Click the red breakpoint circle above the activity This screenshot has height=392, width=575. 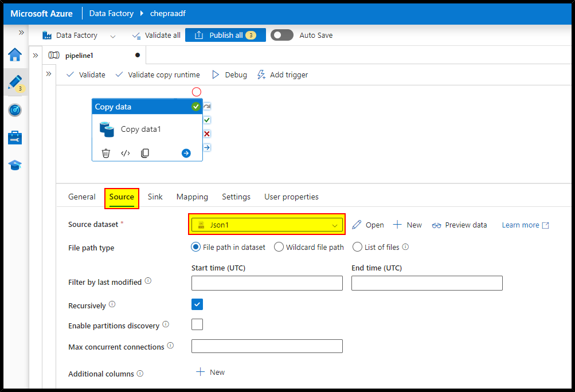(x=197, y=92)
